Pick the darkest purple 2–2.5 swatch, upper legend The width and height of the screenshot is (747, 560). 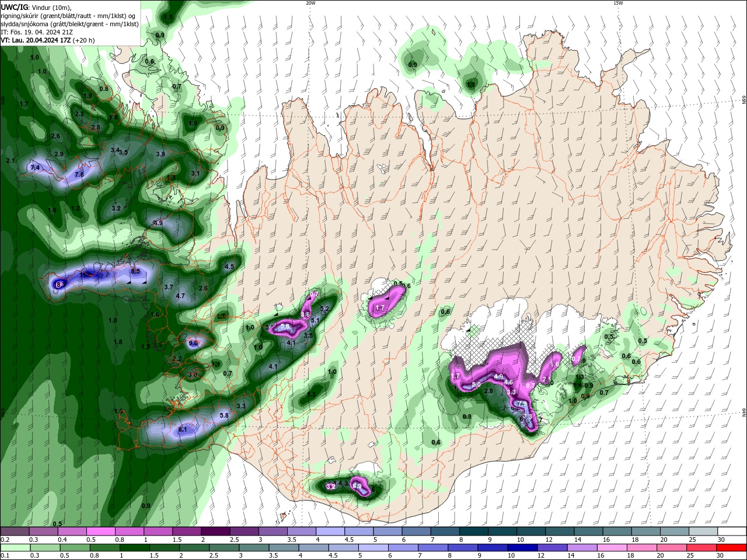pos(215,531)
